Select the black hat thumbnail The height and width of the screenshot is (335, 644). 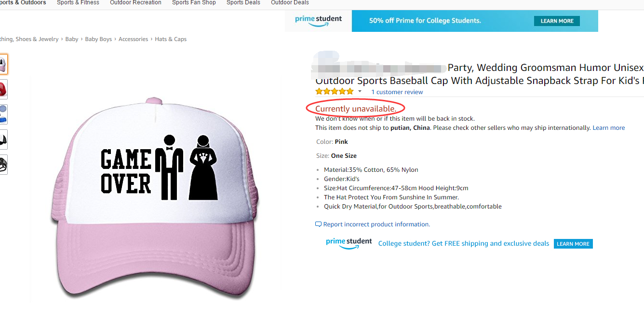3,140
